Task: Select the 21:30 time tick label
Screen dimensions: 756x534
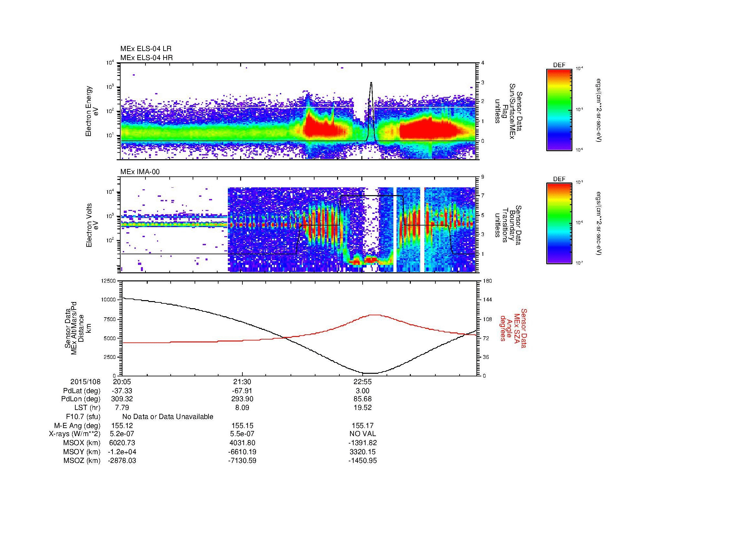Action: coord(242,382)
